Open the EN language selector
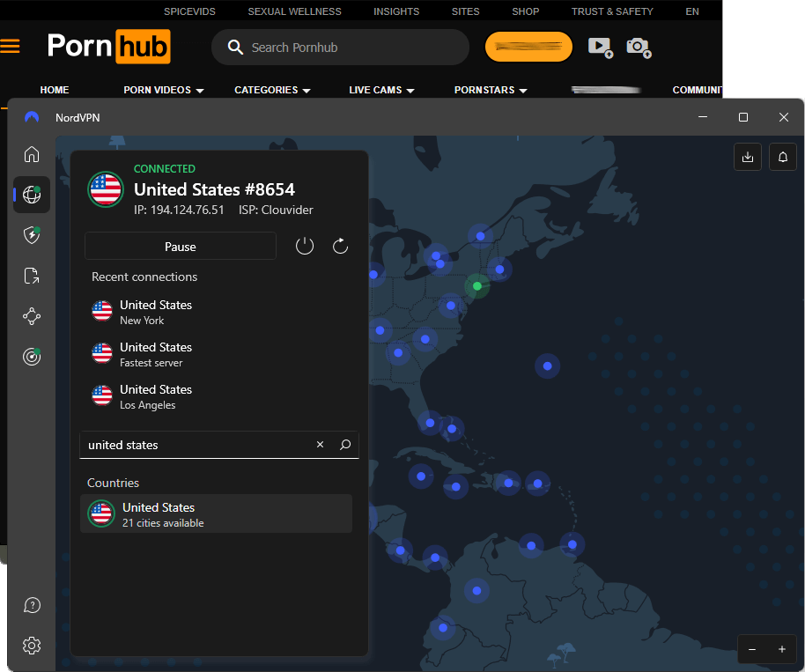The width and height of the screenshot is (805, 672). point(692,11)
